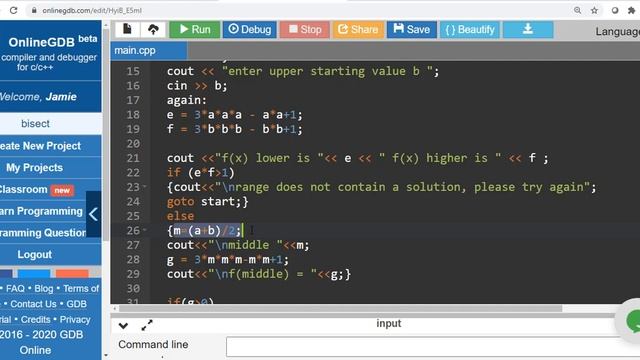This screenshot has height=360, width=640.
Task: Open the FAQ link
Action: [x=15, y=289]
